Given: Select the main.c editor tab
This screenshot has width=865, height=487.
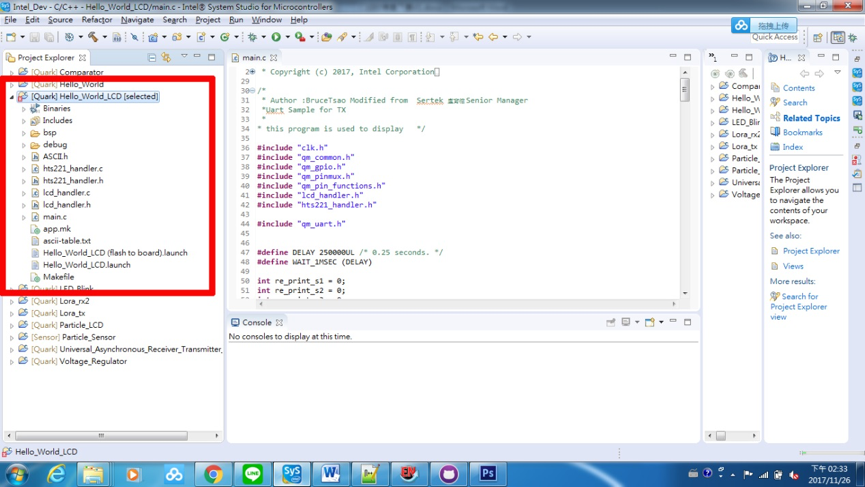Looking at the screenshot, I should (254, 57).
